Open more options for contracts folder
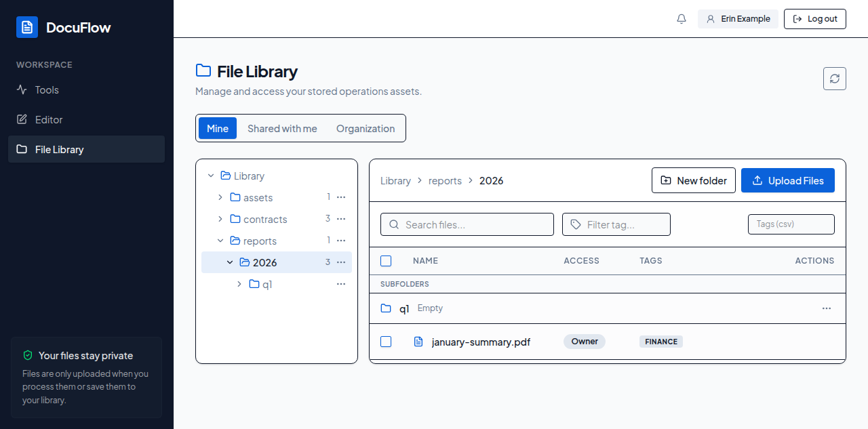Screen dimensions: 868x429 point(341,219)
